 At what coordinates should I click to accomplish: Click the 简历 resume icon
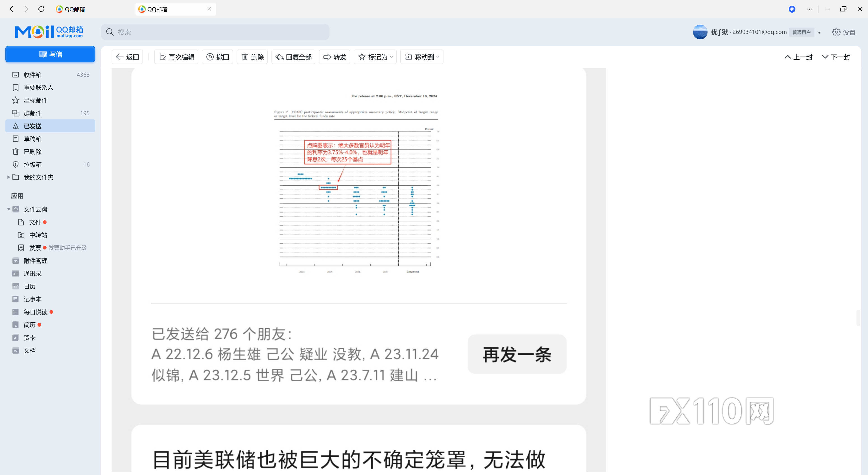pos(16,325)
